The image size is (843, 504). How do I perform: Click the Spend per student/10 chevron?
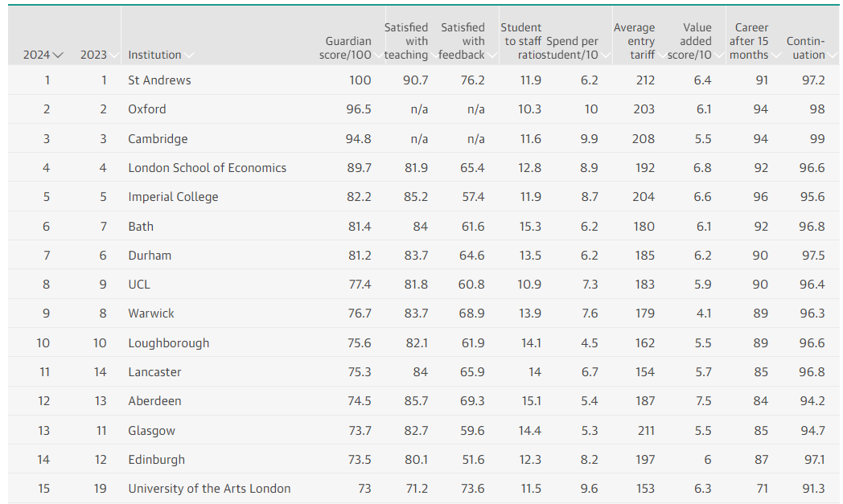(x=605, y=55)
